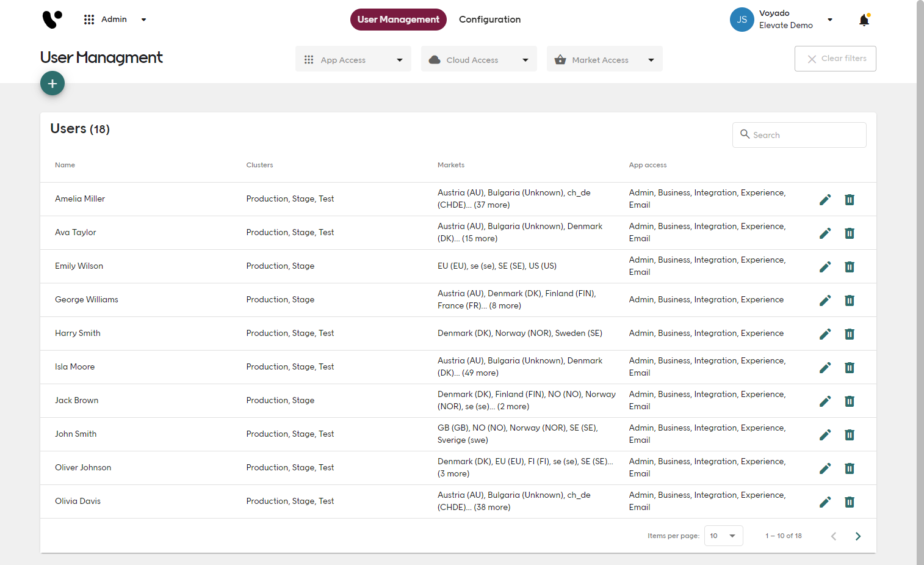924x565 pixels.
Task: Delete Oliver Johnson's user entry
Action: point(850,468)
